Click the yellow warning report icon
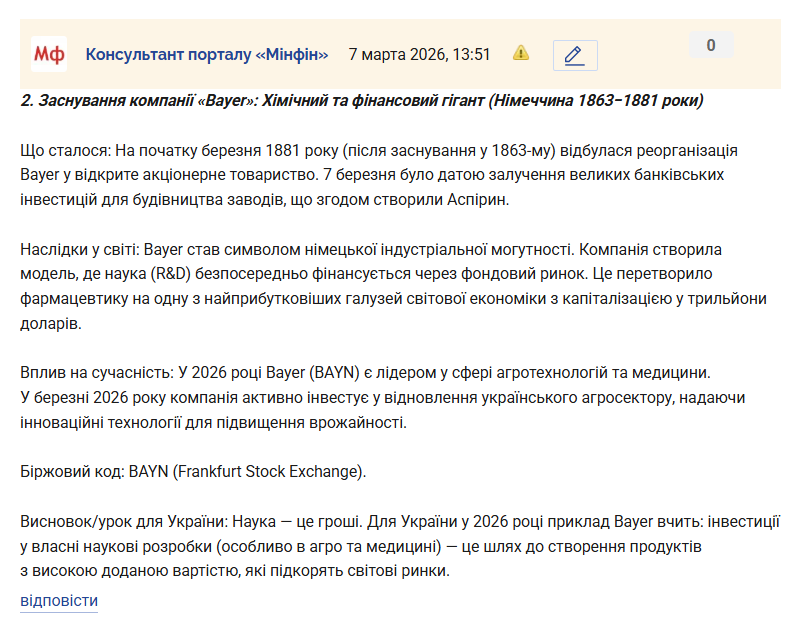The image size is (795, 625). pyautogui.click(x=521, y=53)
